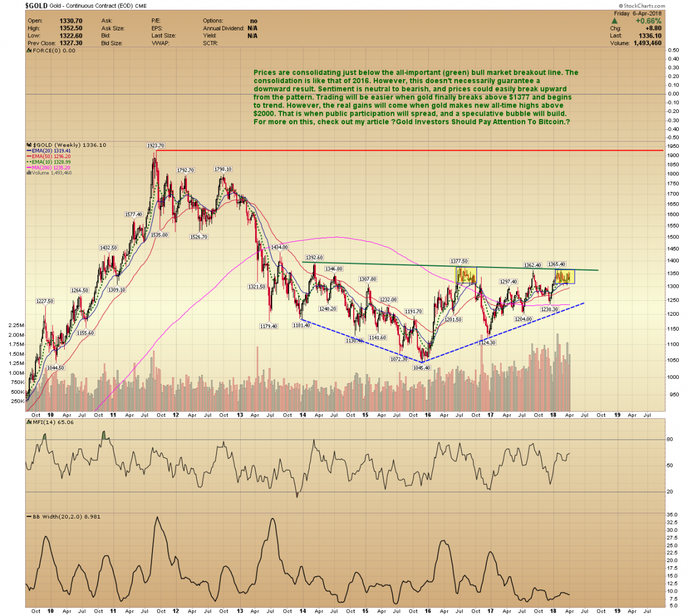Click the blue EMA(20) legend line marker
688x616 pixels.
coord(29,151)
